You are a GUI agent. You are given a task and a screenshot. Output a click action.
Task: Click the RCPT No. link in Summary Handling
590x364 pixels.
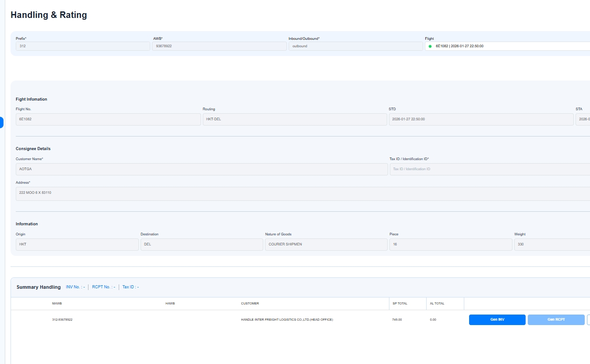[x=103, y=287]
